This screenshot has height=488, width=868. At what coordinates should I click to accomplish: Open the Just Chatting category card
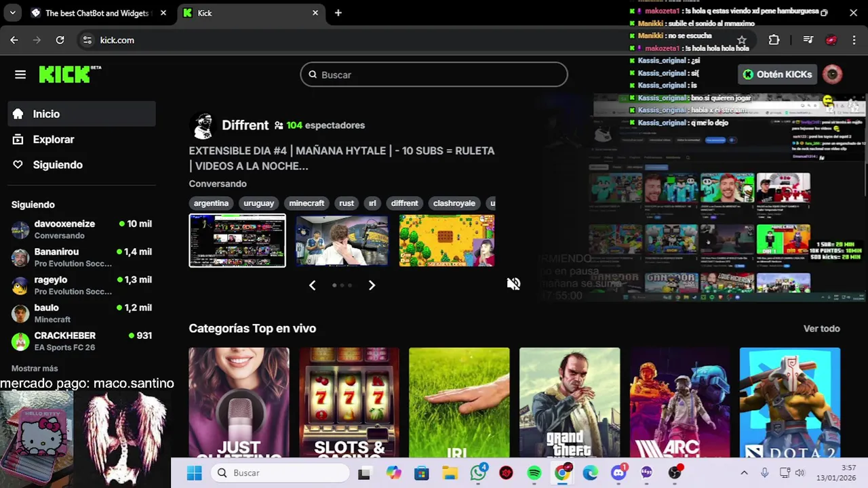point(239,403)
